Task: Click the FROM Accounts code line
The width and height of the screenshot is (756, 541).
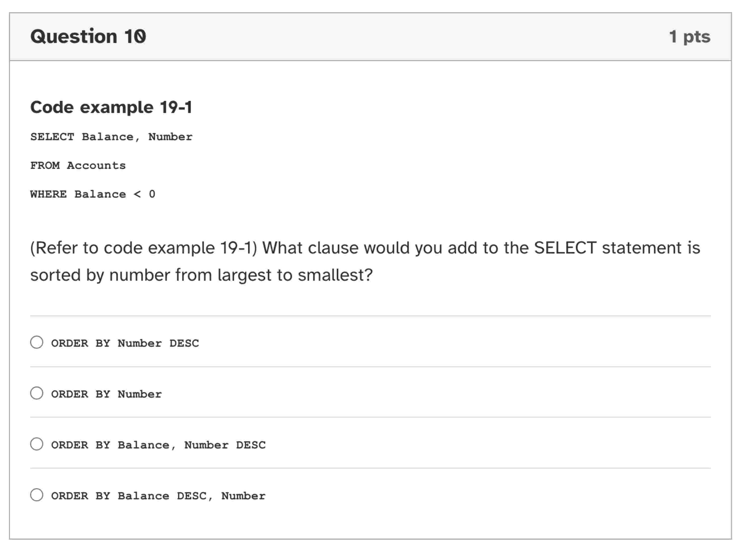Action: pos(78,165)
